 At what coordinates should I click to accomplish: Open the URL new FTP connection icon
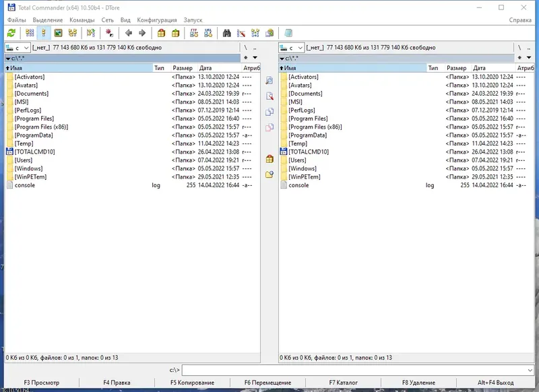208,33
